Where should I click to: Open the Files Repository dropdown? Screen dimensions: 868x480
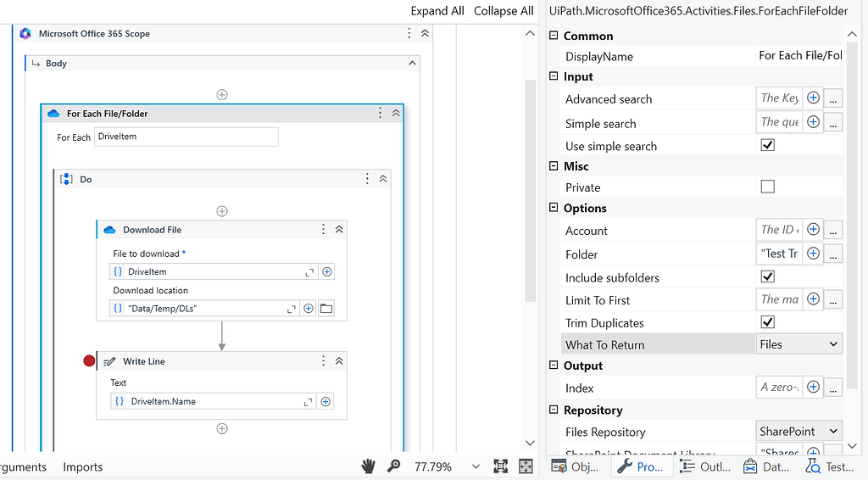click(x=798, y=432)
